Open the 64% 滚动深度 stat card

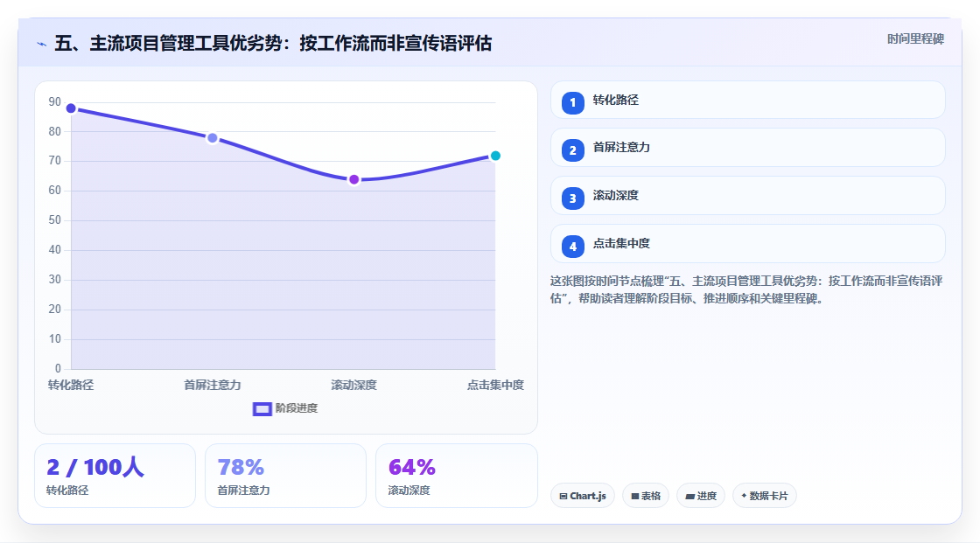(x=456, y=476)
